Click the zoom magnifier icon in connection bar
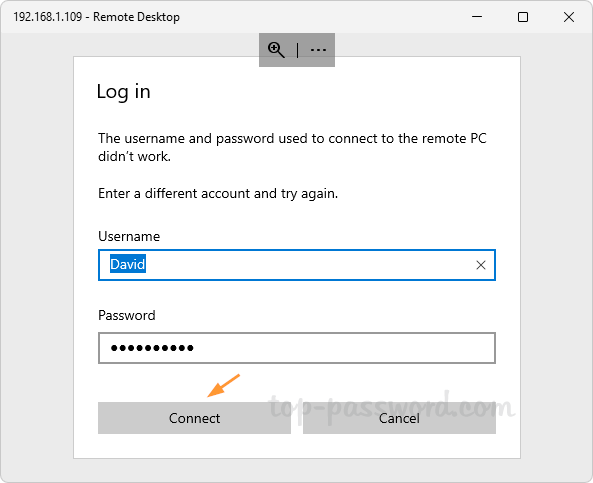The image size is (593, 483). click(276, 50)
